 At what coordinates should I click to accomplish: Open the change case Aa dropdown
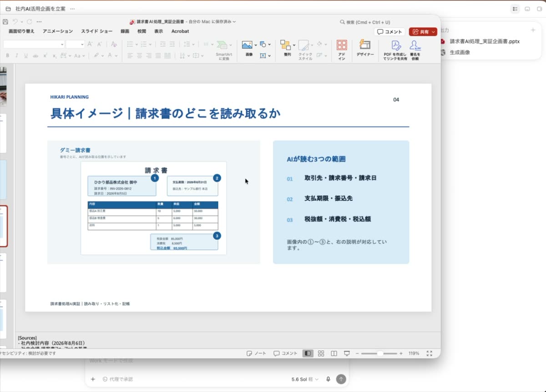pyautogui.click(x=80, y=55)
